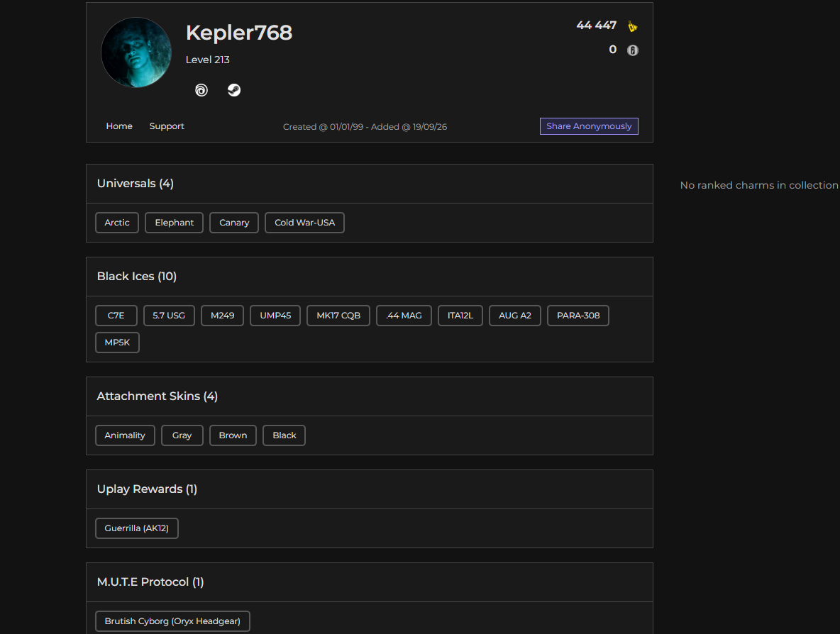The height and width of the screenshot is (634, 840).
Task: Click the Ubisoft Connect icon
Action: click(x=201, y=90)
